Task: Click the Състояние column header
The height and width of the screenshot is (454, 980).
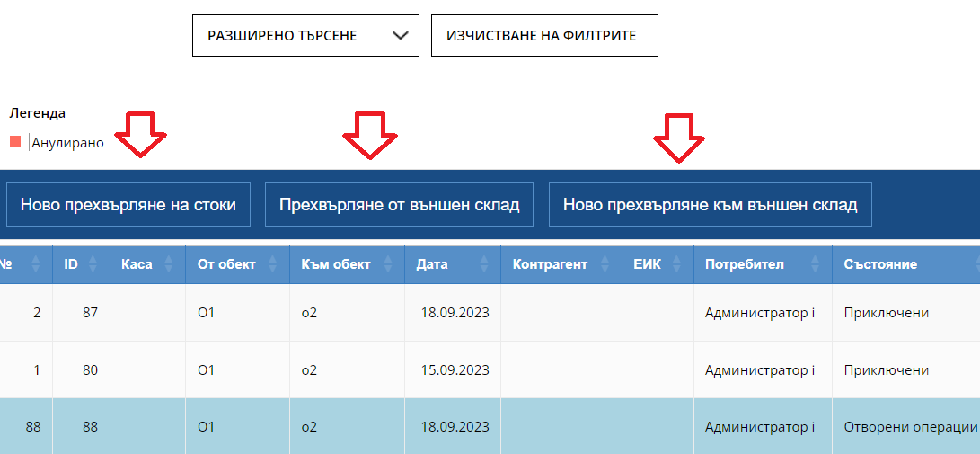Action: click(905, 264)
